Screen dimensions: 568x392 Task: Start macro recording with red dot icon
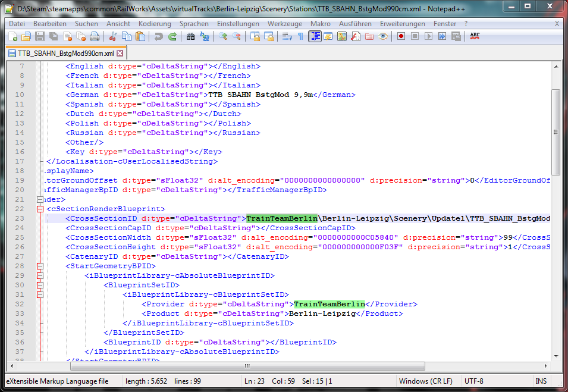pyautogui.click(x=401, y=37)
